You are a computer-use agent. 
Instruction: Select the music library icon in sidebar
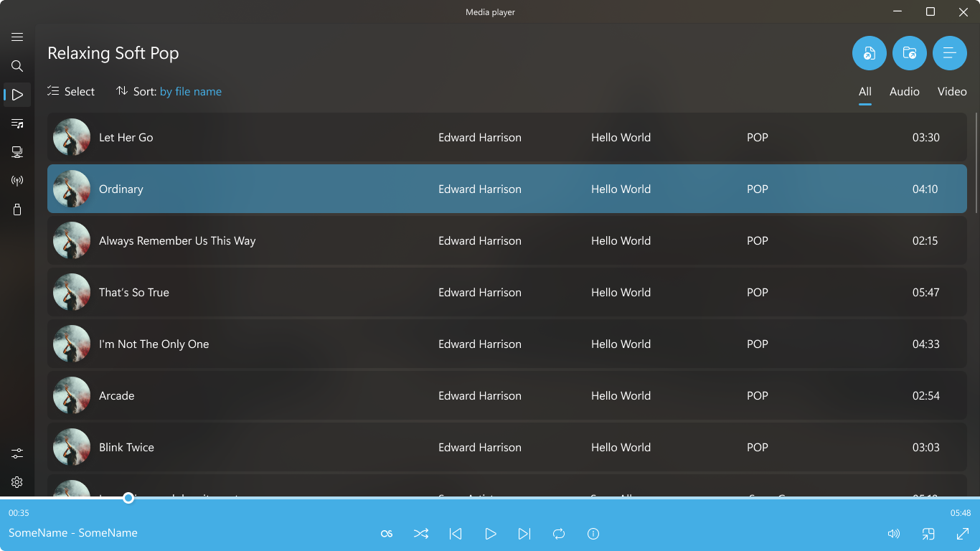pyautogui.click(x=17, y=123)
